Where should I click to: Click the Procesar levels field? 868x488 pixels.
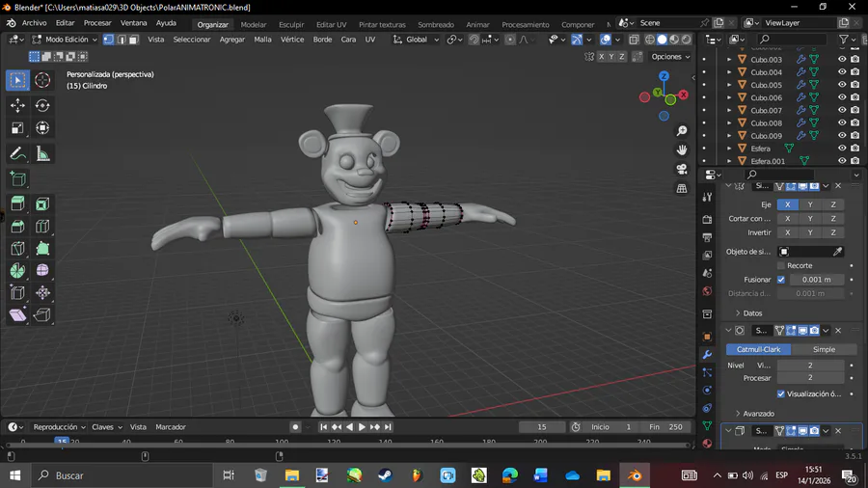click(810, 378)
